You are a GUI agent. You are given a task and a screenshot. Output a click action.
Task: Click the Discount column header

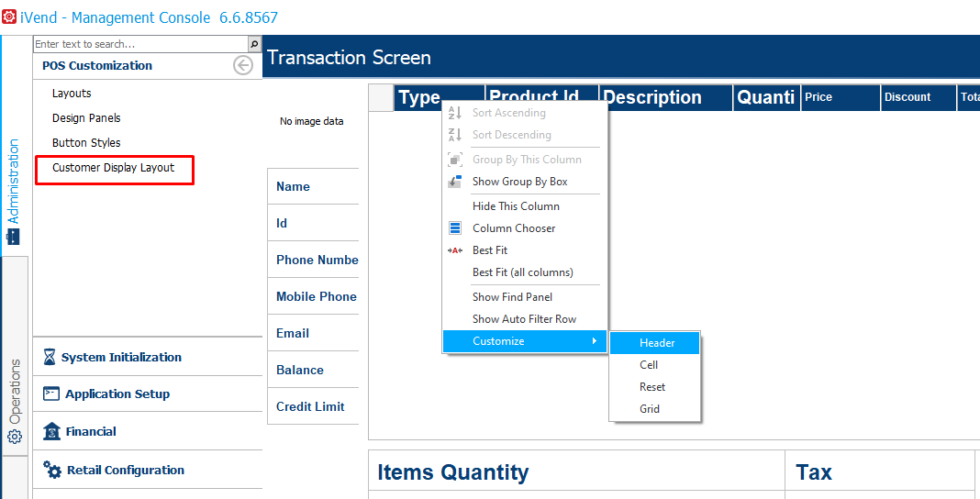(x=919, y=97)
